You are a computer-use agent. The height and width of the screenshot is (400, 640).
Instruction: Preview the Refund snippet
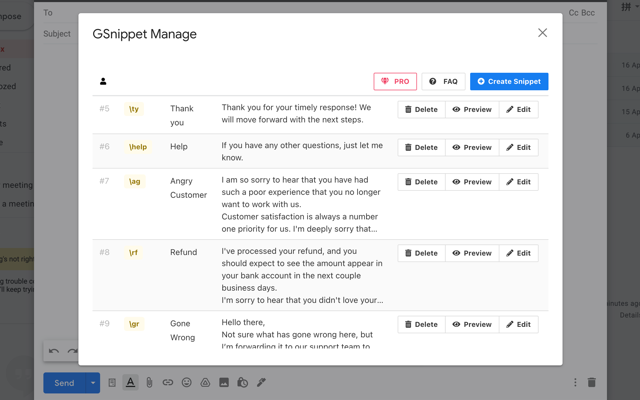(472, 253)
